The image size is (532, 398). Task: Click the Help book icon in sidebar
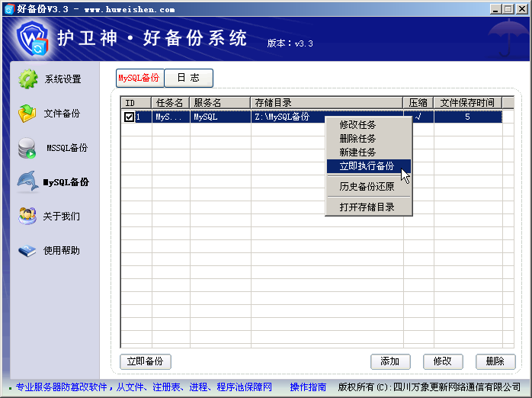(x=27, y=251)
